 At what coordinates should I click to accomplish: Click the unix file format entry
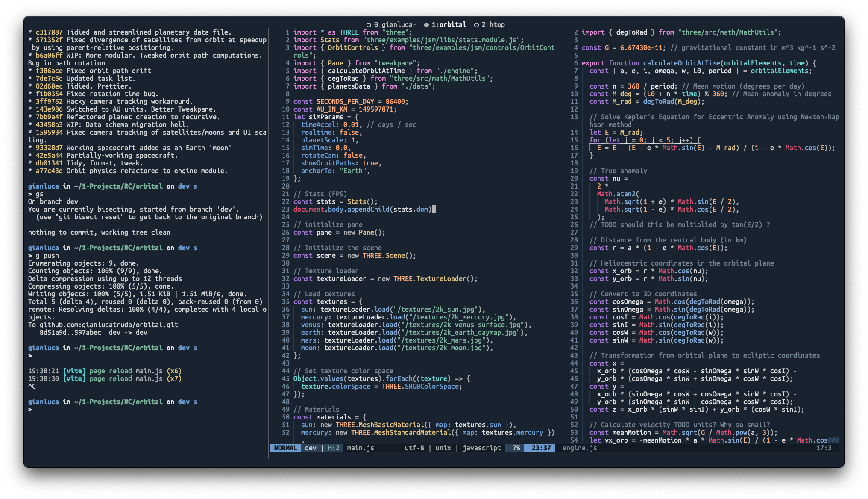[x=443, y=448]
